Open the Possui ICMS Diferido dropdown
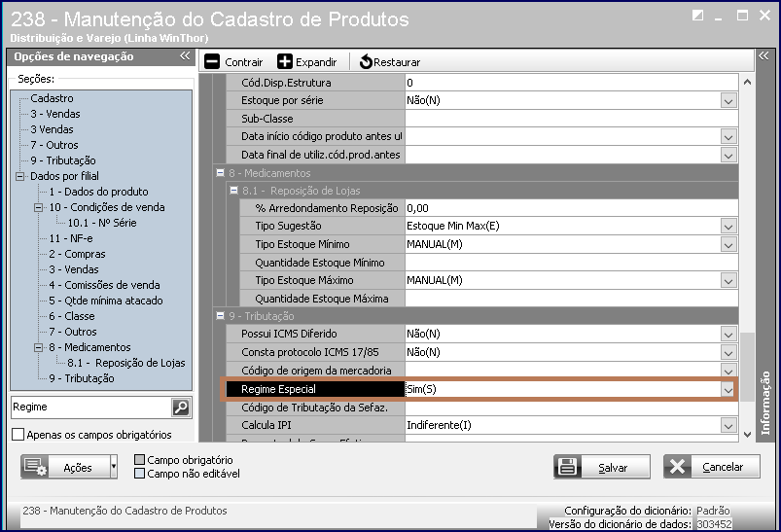Screen dimensions: 781x532 (x=728, y=335)
